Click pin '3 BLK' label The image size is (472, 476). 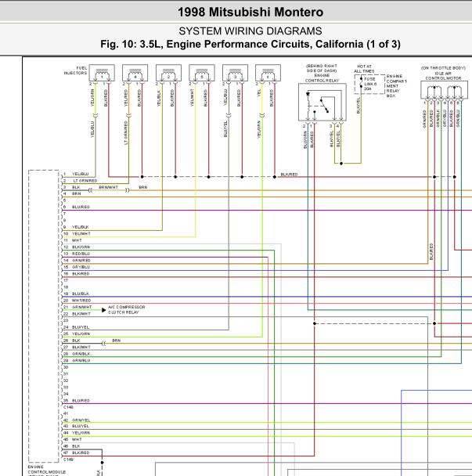(x=72, y=187)
